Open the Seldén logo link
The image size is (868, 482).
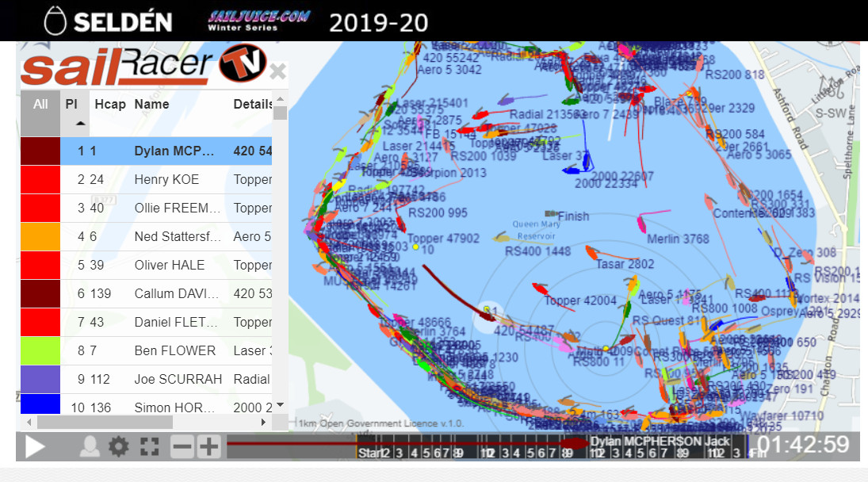coord(109,21)
